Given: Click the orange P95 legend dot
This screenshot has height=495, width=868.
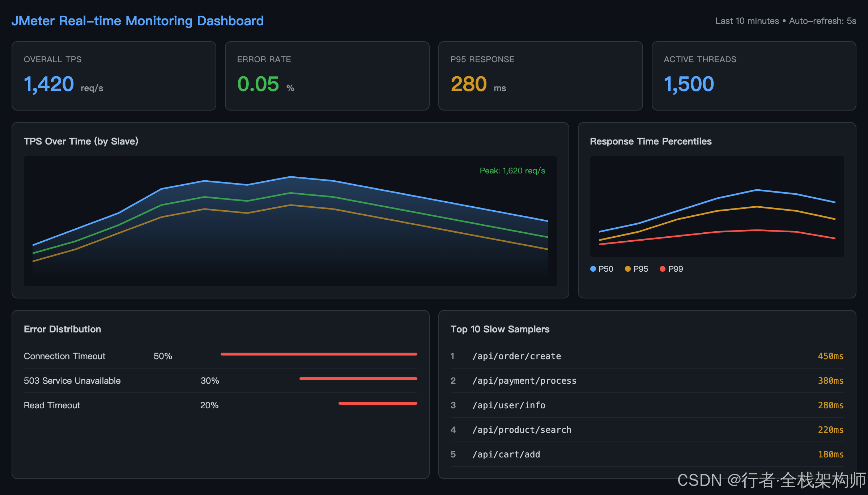Looking at the screenshot, I should click(x=627, y=269).
